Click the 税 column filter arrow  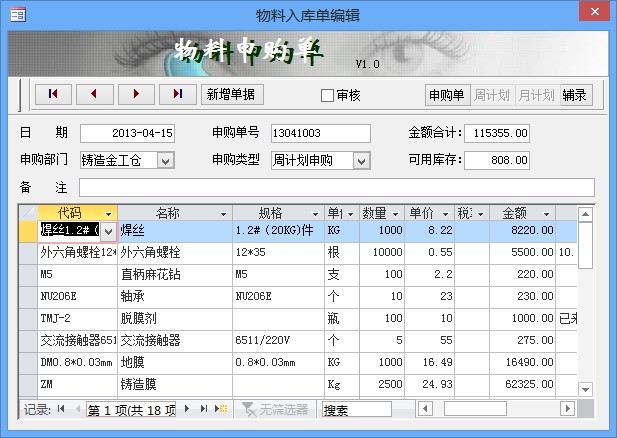(480, 214)
